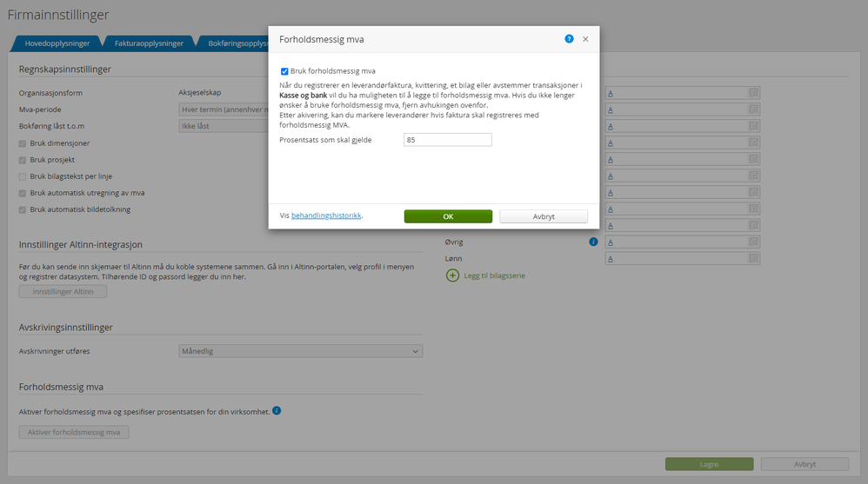Toggle Bruk automatisk bildetolkning checkbox
This screenshot has height=484, width=868.
click(x=23, y=209)
